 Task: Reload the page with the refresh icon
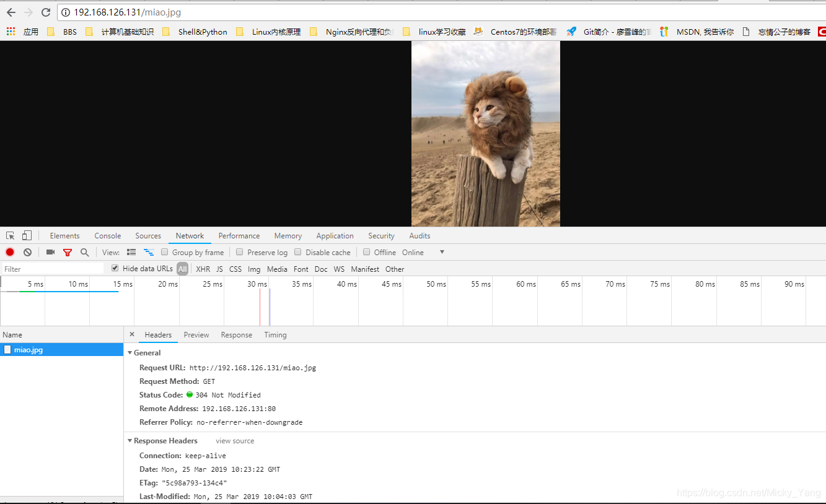click(46, 12)
